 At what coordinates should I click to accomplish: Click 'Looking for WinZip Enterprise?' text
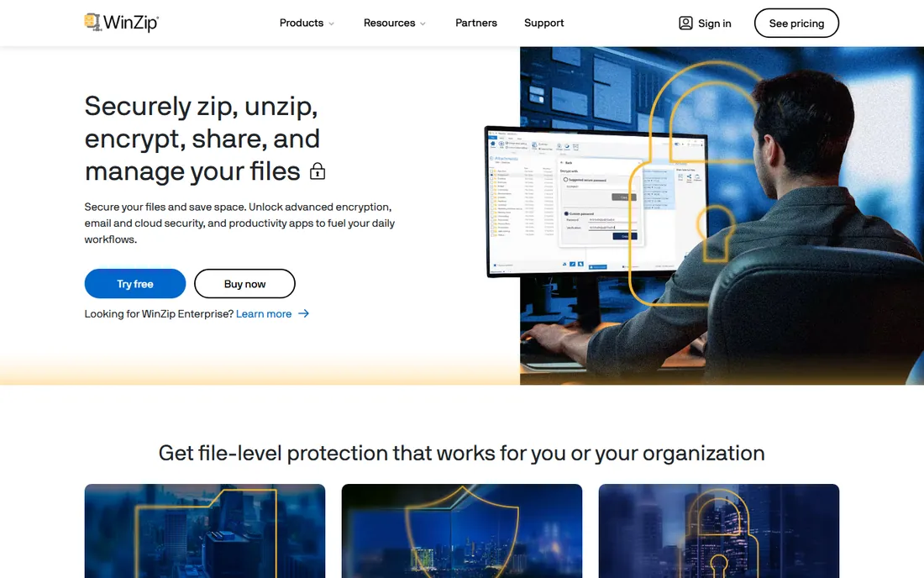coord(159,314)
